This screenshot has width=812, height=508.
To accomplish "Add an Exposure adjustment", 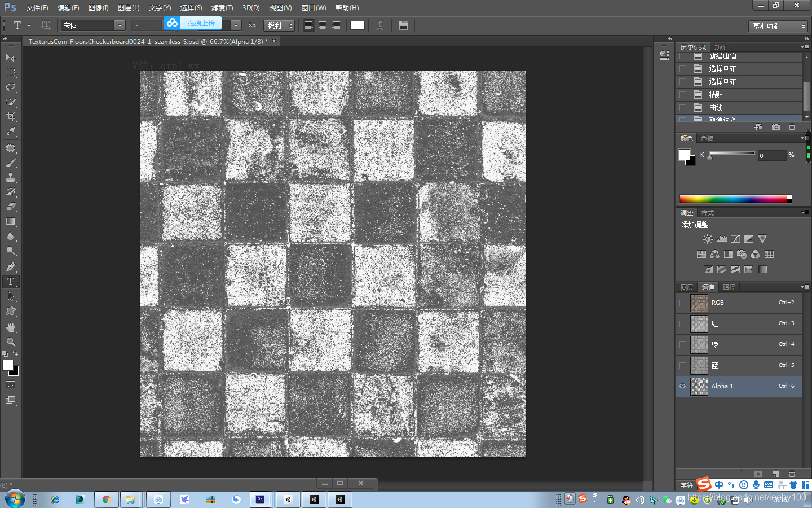I will click(x=749, y=239).
